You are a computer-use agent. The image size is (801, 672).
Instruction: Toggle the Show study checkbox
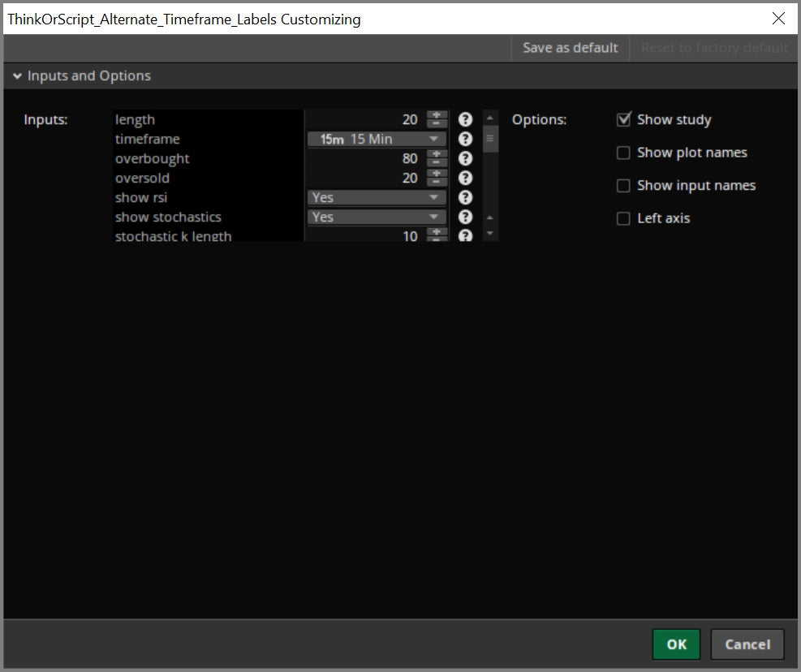[x=623, y=119]
